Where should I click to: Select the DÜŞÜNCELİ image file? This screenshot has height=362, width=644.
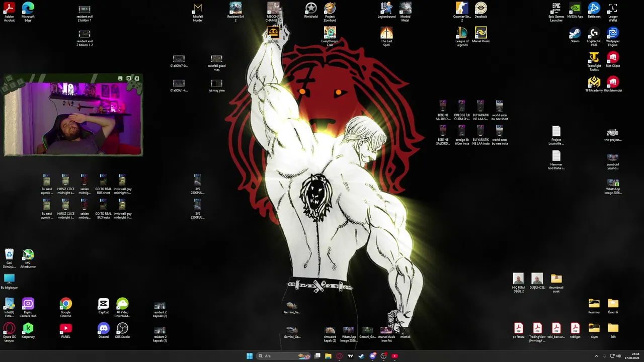pyautogui.click(x=537, y=282)
